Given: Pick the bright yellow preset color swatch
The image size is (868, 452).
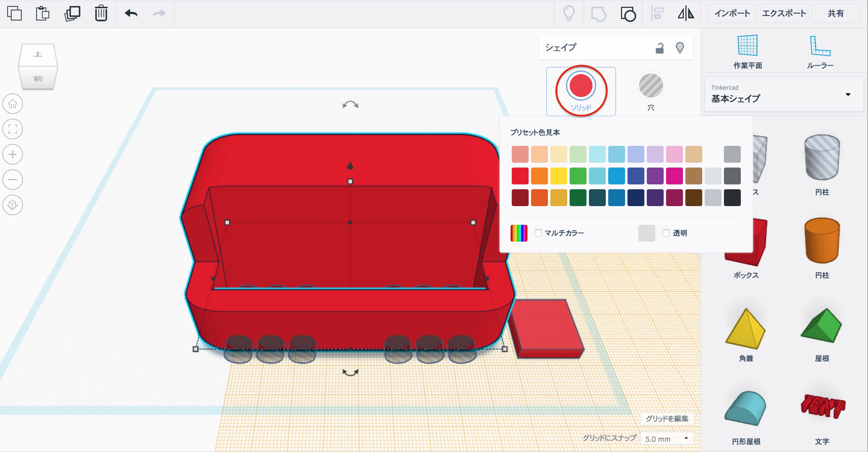Looking at the screenshot, I should pyautogui.click(x=559, y=176).
